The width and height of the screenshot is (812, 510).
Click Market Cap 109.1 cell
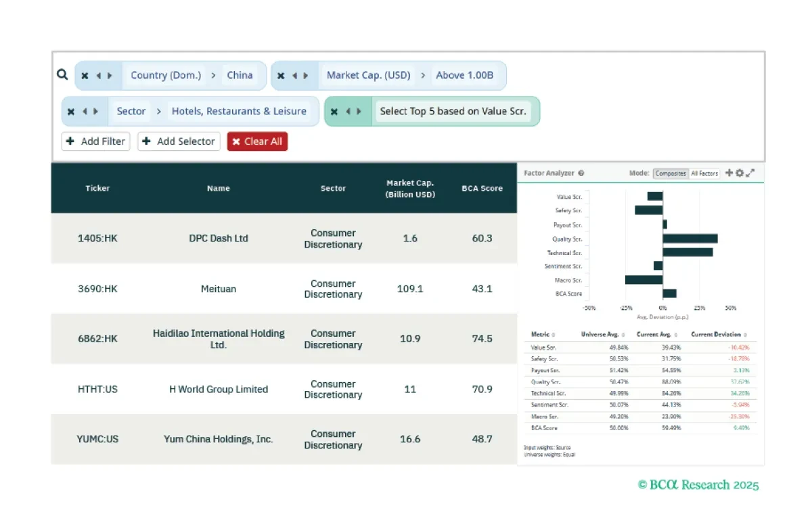pos(410,289)
